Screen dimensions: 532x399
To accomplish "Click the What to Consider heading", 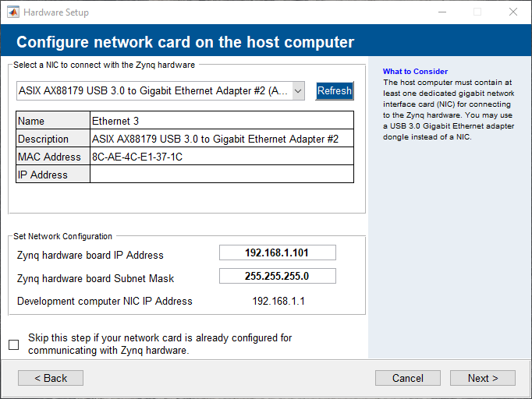I will (415, 72).
